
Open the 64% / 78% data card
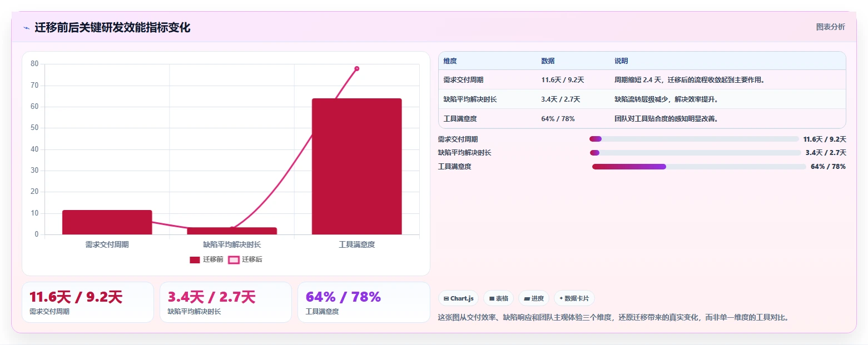point(364,302)
